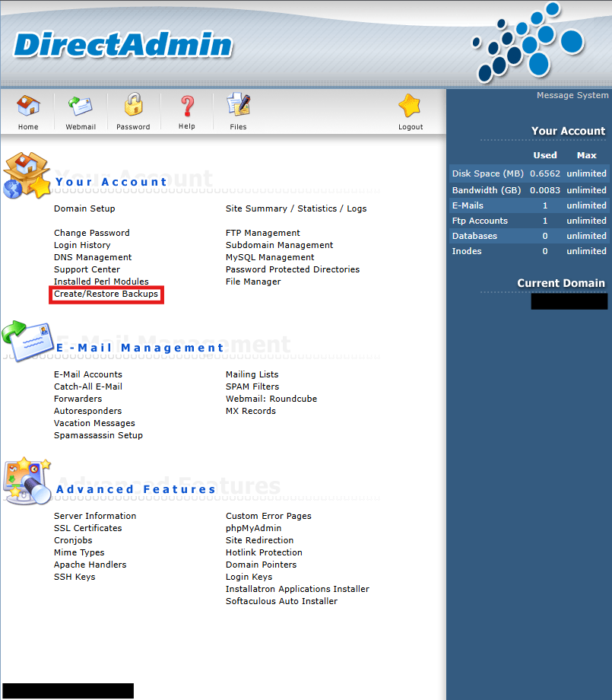The image size is (612, 700).
Task: Open Site Summary / Statistics / Logs
Action: pos(296,208)
